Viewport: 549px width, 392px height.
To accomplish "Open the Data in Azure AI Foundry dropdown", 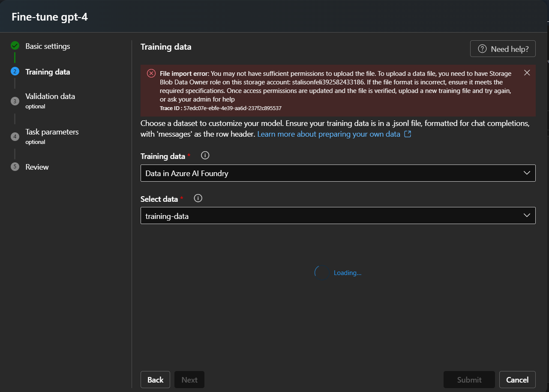I will [x=338, y=173].
